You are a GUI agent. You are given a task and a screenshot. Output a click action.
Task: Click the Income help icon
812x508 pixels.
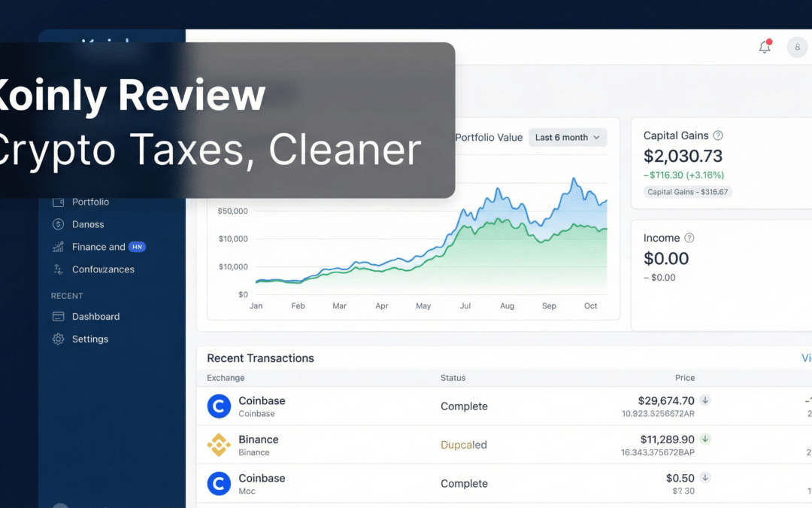point(689,238)
